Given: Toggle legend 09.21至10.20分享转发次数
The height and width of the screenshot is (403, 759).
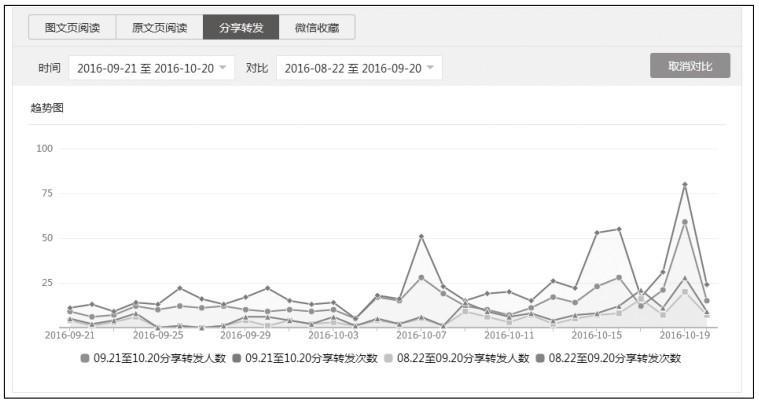Looking at the screenshot, I should click(x=305, y=358).
